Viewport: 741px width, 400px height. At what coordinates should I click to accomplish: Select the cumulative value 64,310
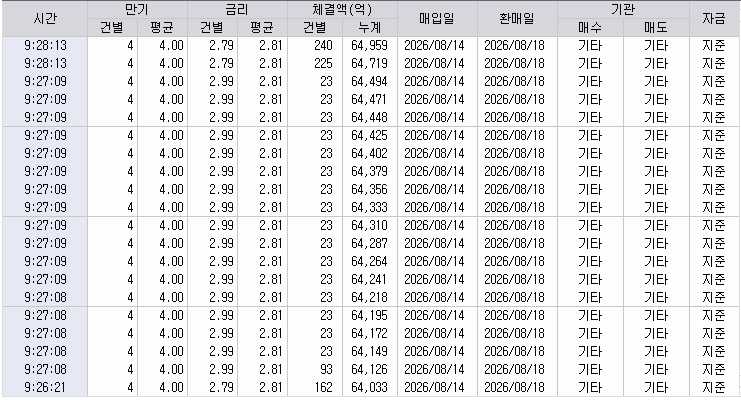(369, 226)
